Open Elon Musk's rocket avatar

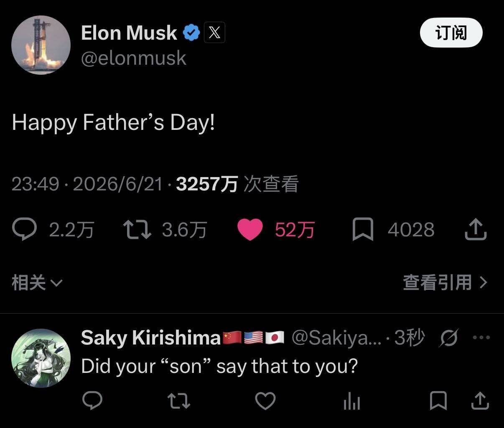(x=41, y=45)
